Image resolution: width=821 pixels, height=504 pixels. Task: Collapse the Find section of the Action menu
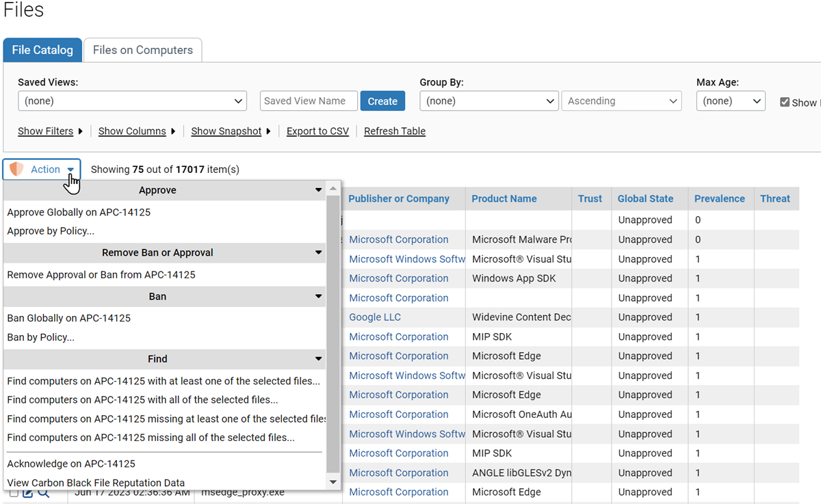318,358
